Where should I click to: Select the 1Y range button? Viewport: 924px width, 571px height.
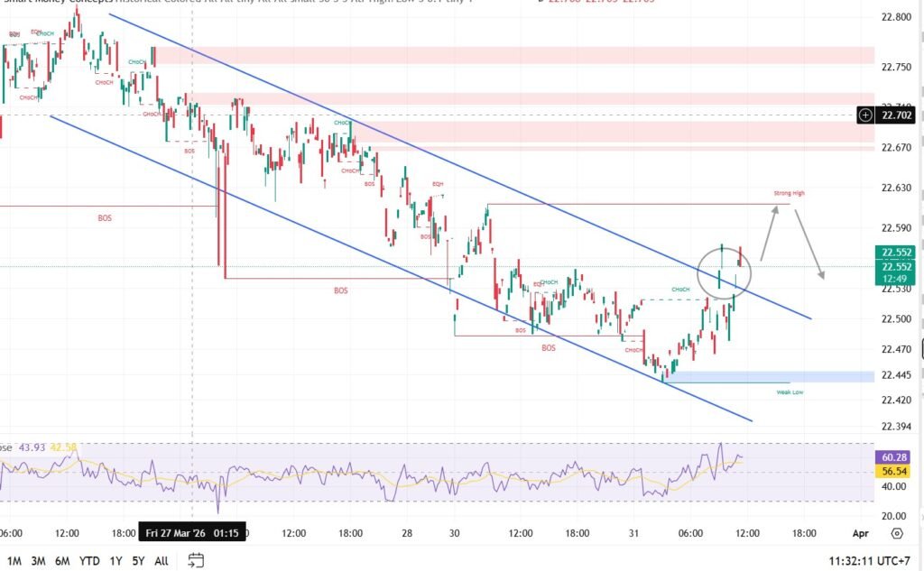(x=115, y=560)
